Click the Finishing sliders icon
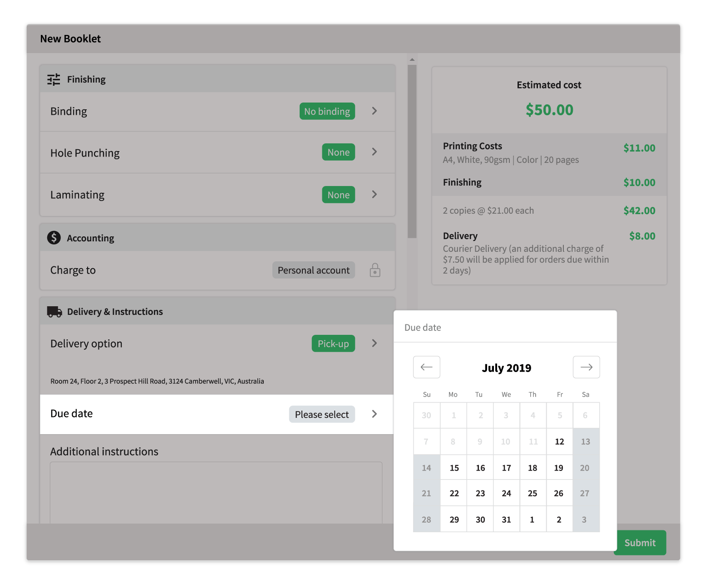The height and width of the screenshot is (588, 710). [54, 79]
